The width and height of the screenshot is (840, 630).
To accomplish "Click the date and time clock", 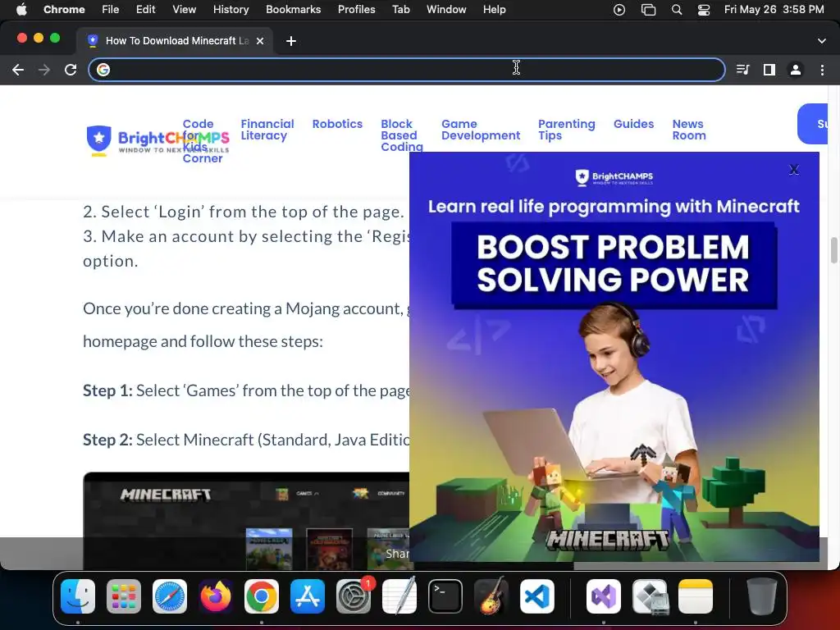I will (x=774, y=10).
